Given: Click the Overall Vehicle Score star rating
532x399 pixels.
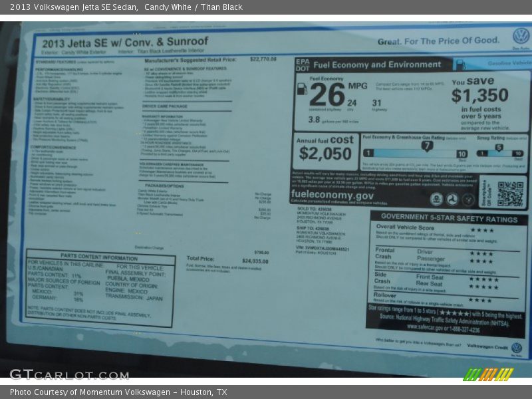Looking at the screenshot, I should [482, 230].
